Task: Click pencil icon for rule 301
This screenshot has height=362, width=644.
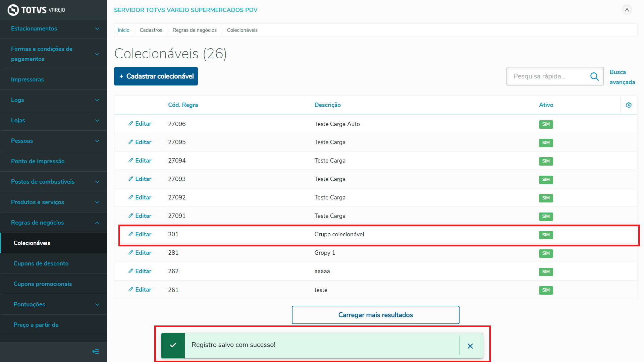Action: point(131,234)
